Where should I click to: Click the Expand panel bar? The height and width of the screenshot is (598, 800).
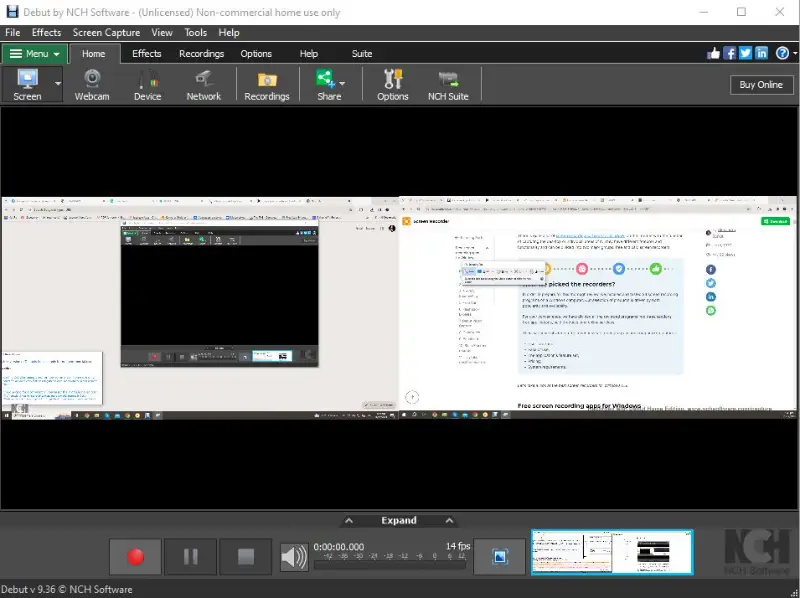click(x=399, y=520)
